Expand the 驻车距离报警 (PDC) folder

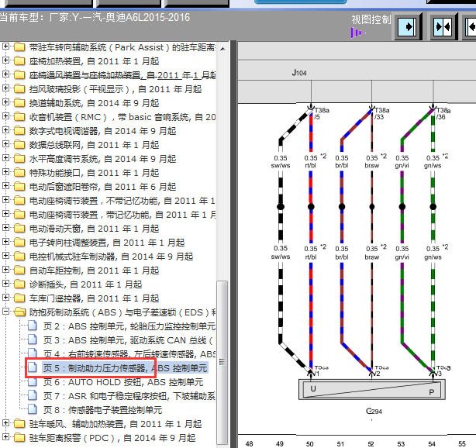5,437
